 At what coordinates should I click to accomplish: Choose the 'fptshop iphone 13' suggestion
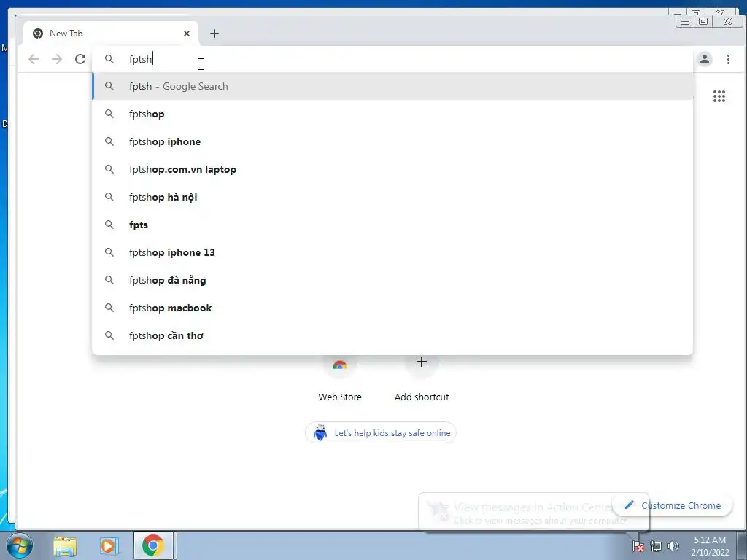point(392,252)
